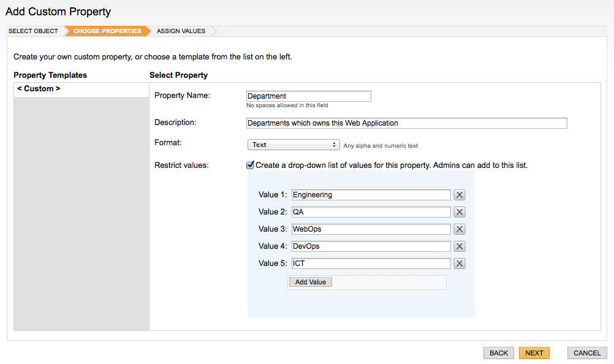614x364 pixels.
Task: Go to the Select Object step
Action: pyautogui.click(x=33, y=31)
